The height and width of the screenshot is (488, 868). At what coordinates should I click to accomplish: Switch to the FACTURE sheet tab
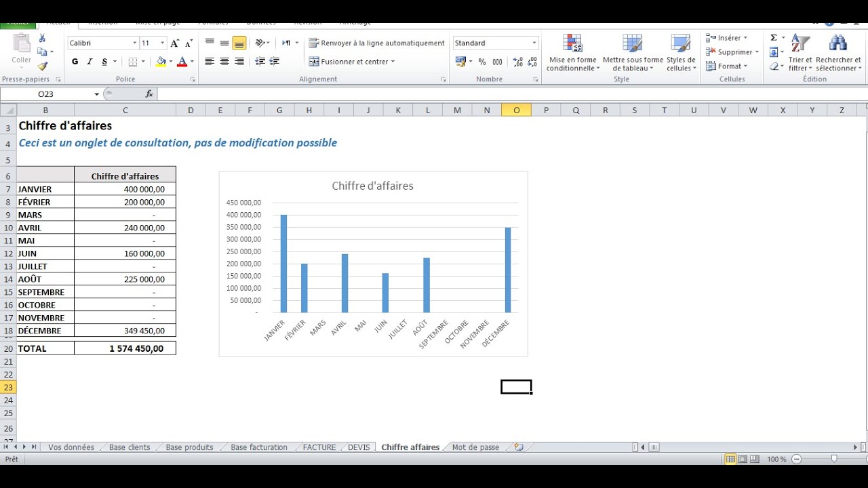click(x=319, y=447)
